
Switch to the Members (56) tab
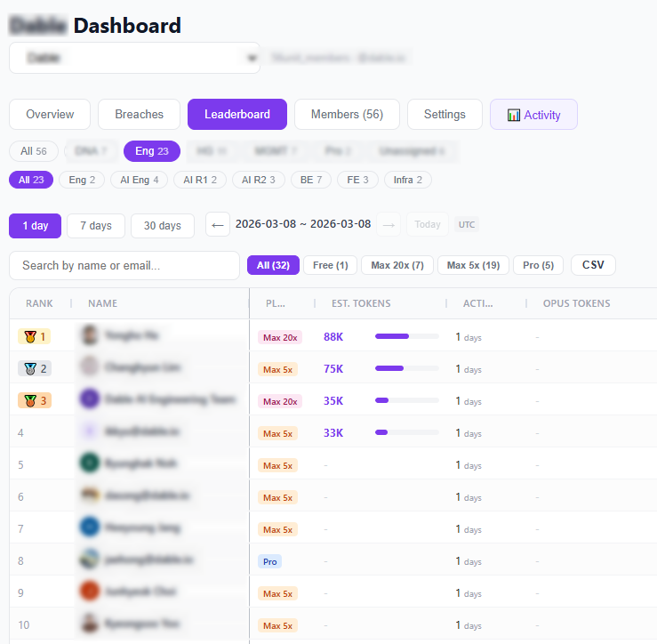[347, 115]
